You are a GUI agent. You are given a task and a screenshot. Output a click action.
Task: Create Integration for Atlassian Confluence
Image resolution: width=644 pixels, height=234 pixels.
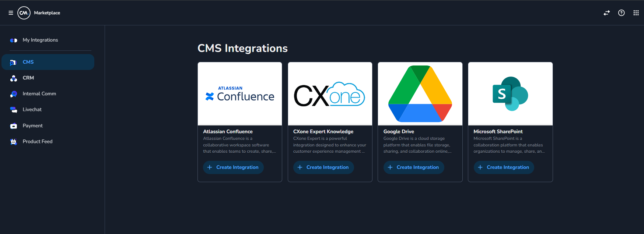[233, 167]
